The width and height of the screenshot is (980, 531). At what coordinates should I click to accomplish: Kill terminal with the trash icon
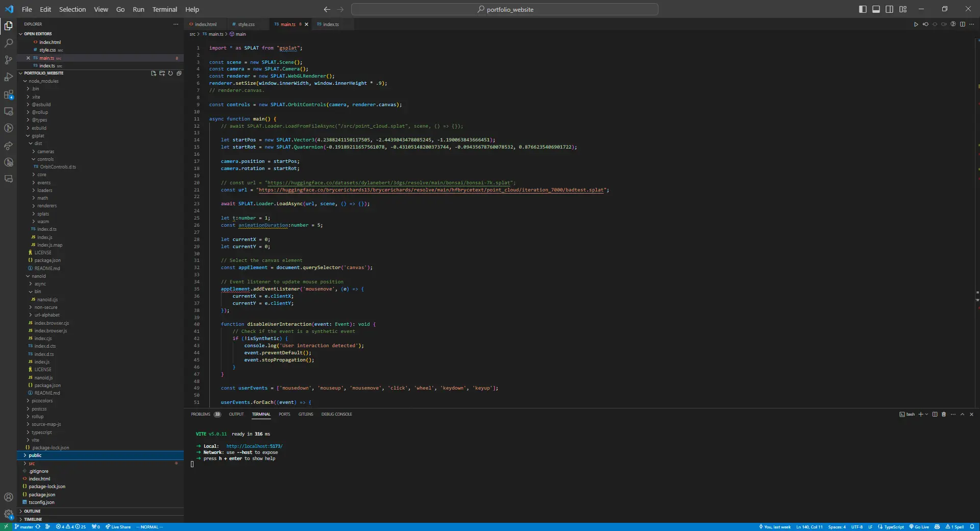coord(944,415)
